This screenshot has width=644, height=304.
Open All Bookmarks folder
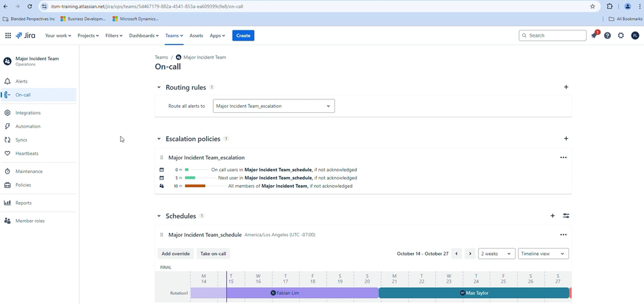(625, 19)
